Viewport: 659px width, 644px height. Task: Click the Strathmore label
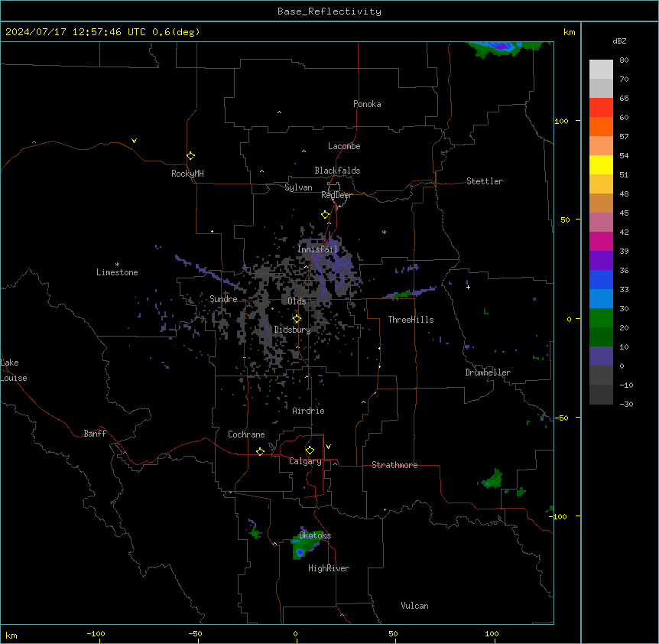[x=394, y=465]
